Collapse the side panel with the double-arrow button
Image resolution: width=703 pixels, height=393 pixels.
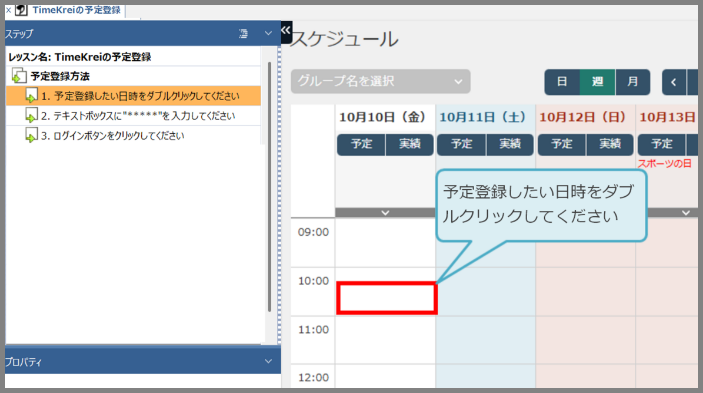tap(286, 31)
